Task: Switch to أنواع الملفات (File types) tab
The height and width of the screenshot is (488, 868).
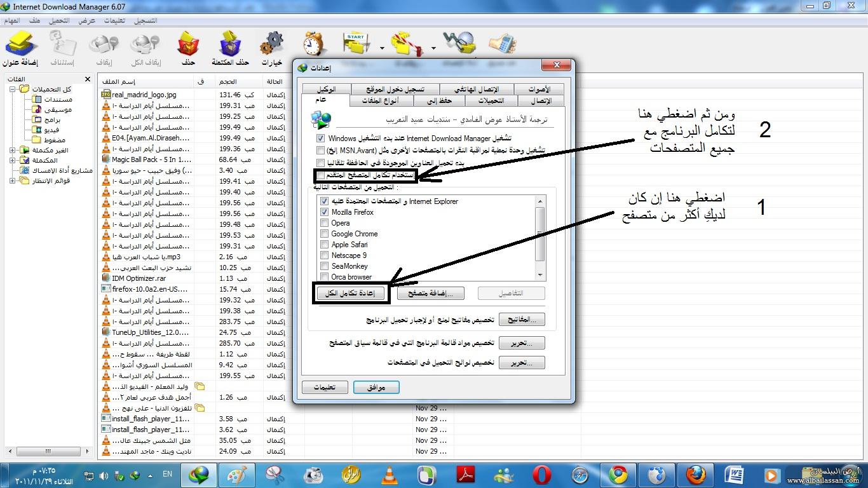Action: point(380,100)
